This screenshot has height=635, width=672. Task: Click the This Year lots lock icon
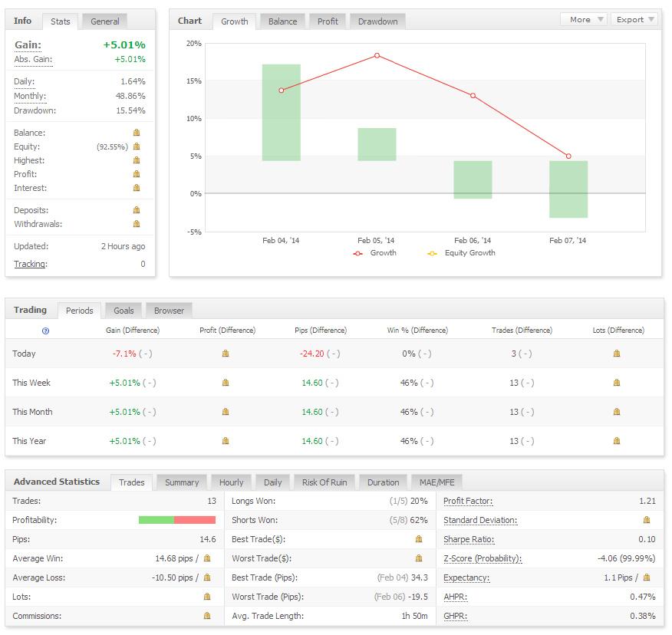tap(617, 441)
